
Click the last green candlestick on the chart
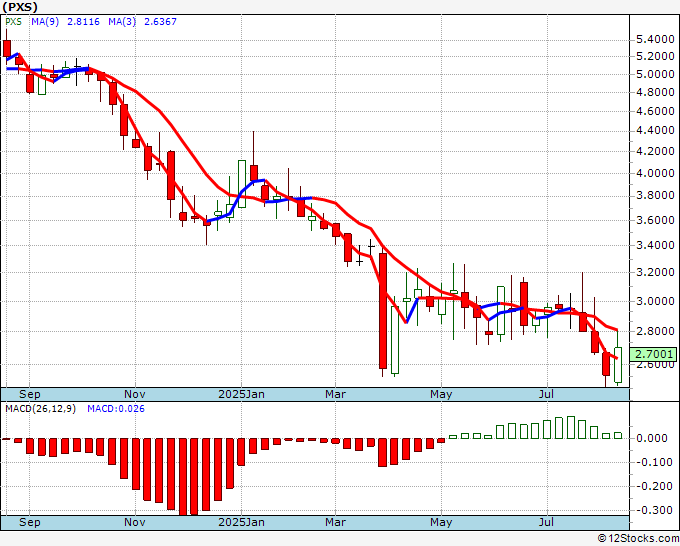(x=619, y=365)
